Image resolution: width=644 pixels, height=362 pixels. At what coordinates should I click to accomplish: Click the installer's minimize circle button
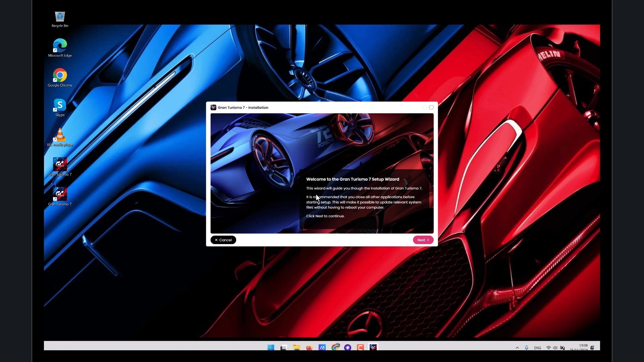425,108
